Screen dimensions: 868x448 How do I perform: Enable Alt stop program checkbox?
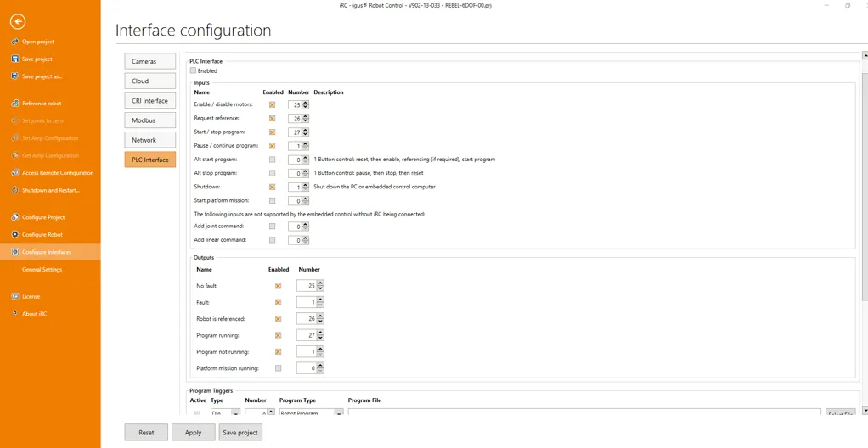[272, 173]
